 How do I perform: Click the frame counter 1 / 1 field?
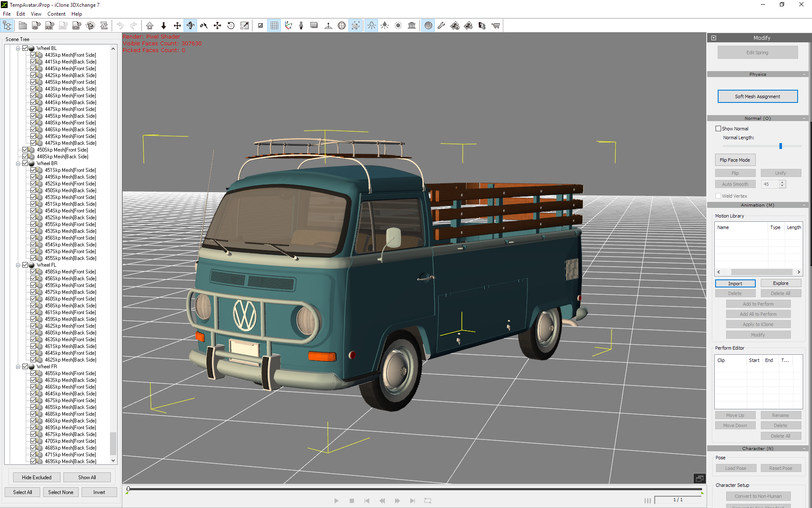click(678, 500)
